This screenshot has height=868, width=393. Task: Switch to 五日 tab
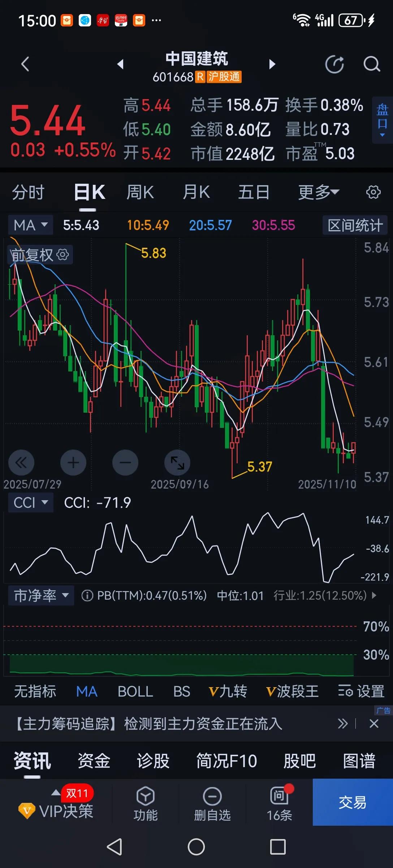(254, 192)
